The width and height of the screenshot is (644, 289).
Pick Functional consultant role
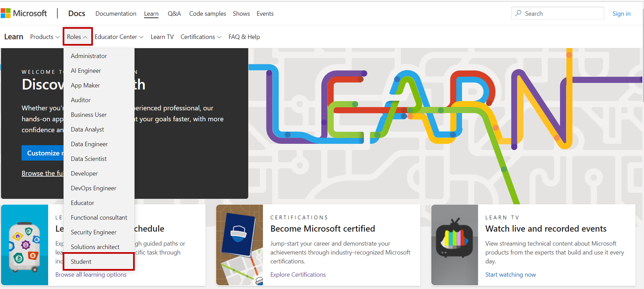(99, 218)
